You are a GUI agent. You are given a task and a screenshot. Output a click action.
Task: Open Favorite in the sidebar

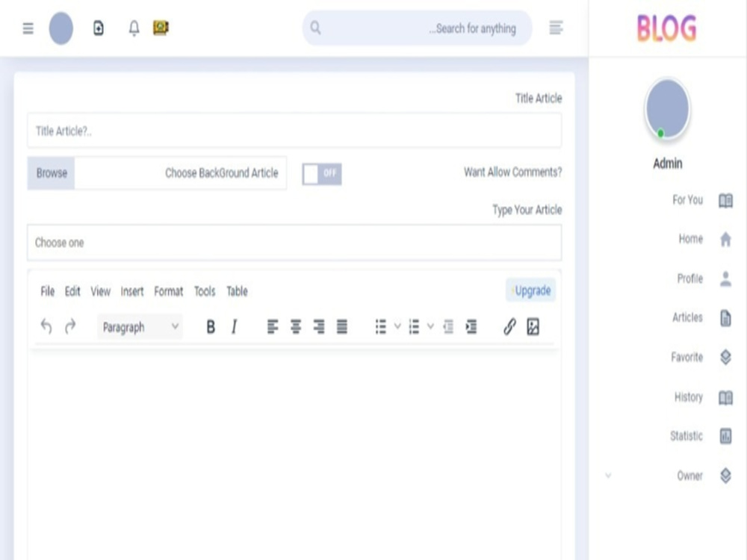pos(687,357)
